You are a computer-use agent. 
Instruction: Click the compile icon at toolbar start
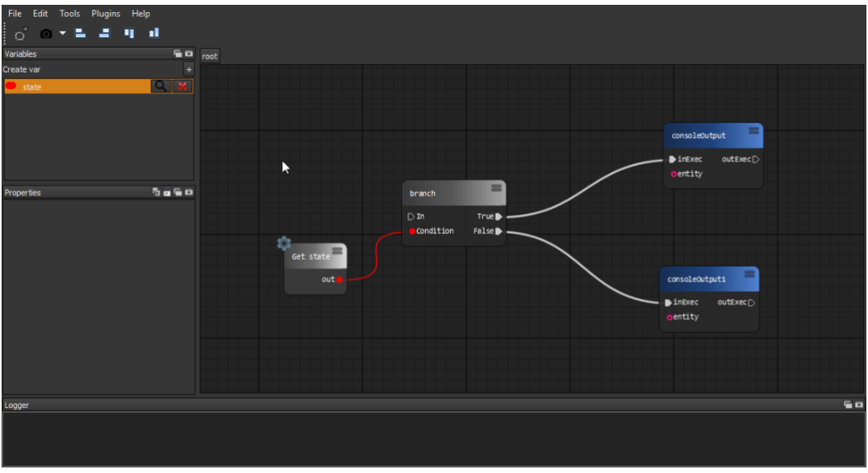pos(20,35)
